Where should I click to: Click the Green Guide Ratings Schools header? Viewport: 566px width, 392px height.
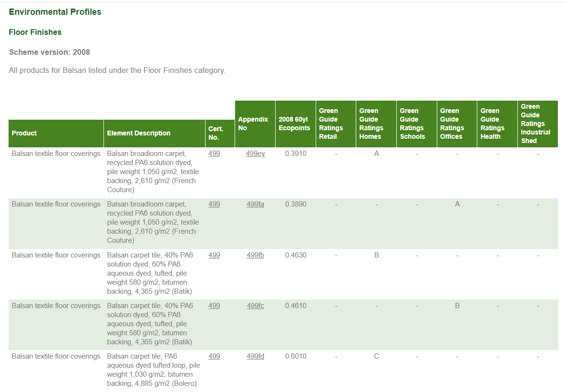click(x=417, y=124)
